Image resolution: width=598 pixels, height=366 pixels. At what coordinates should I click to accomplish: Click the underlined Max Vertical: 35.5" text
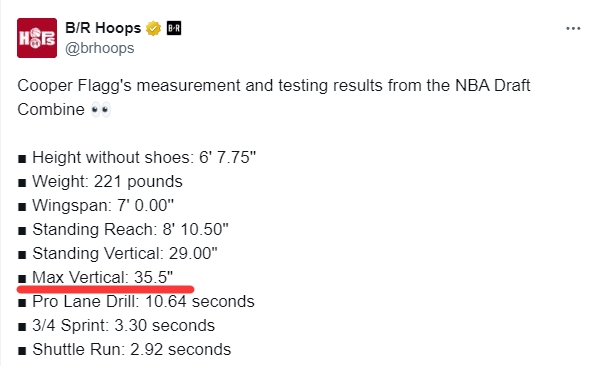[x=102, y=277]
